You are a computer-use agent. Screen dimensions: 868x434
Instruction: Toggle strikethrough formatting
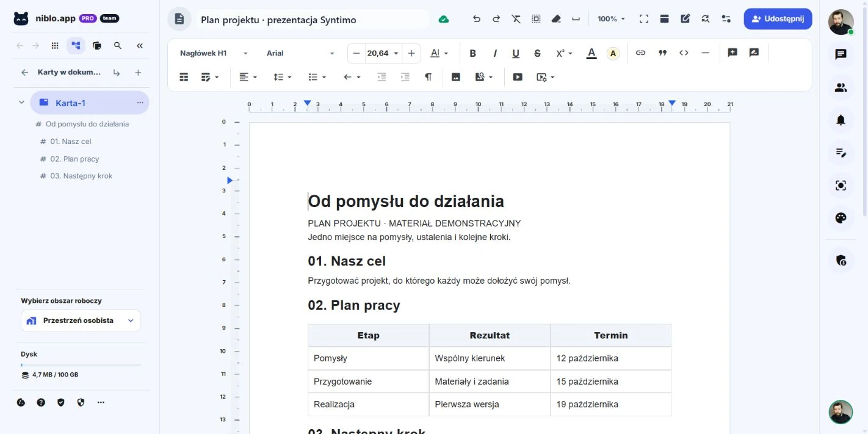click(x=537, y=53)
